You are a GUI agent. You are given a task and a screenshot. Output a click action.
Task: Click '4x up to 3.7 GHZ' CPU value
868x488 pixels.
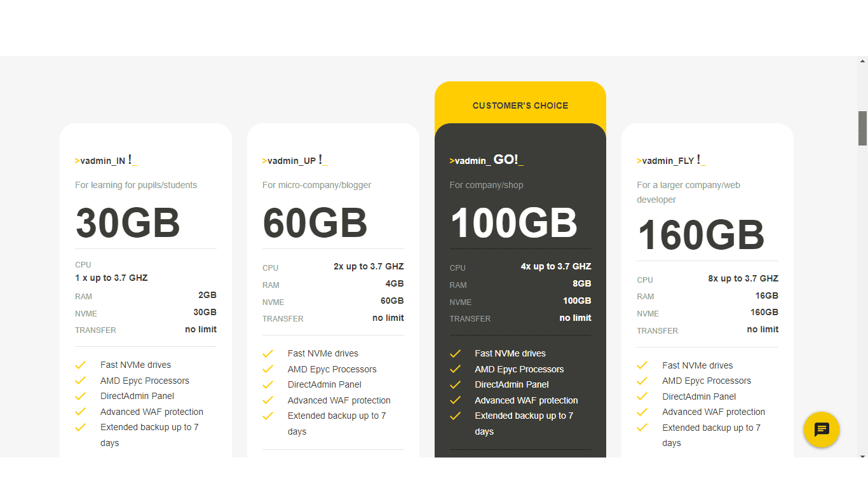coord(556,266)
